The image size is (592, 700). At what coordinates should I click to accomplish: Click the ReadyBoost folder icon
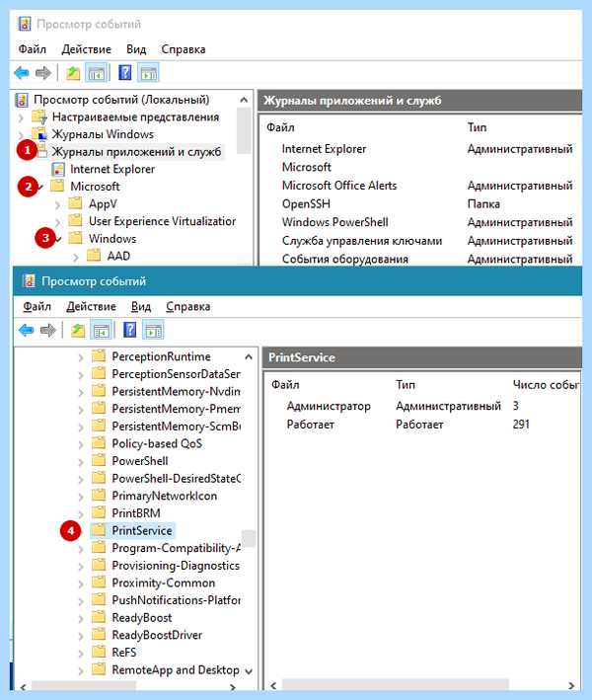coord(98,617)
